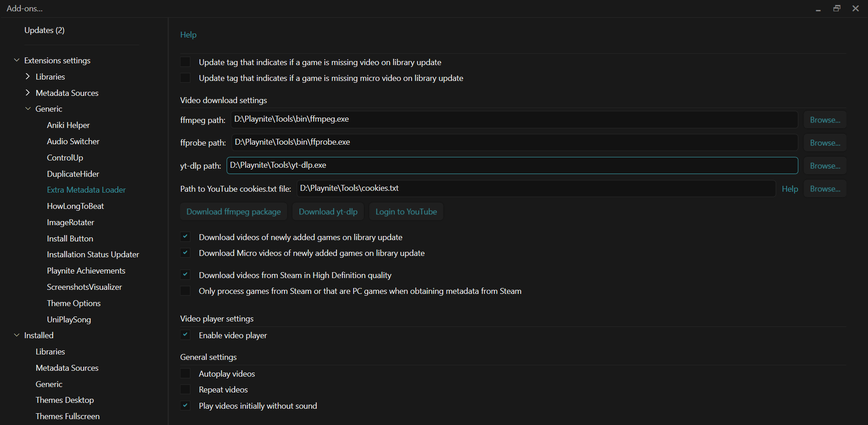Enable missing video tag update checkbox
Image resolution: width=868 pixels, height=425 pixels.
185,62
